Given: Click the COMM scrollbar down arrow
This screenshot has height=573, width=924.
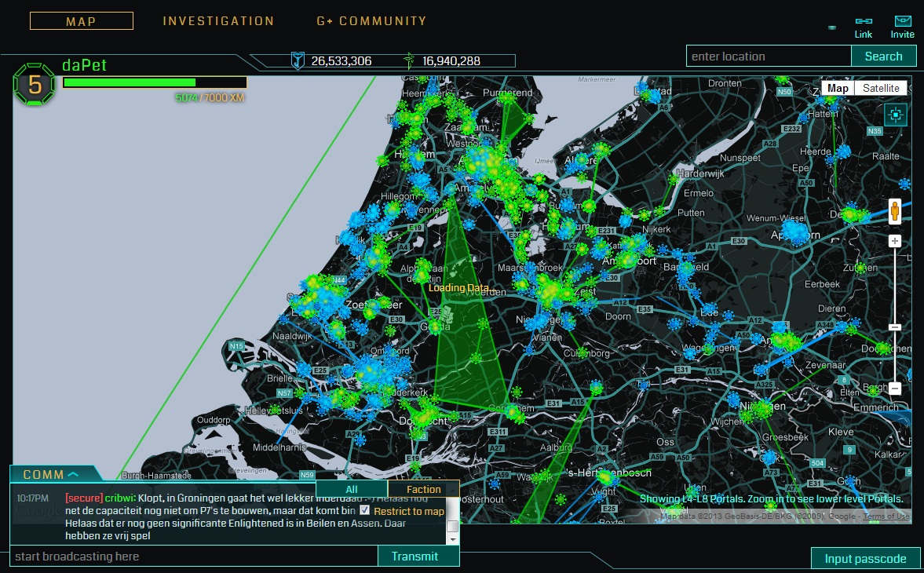Looking at the screenshot, I should [x=452, y=539].
